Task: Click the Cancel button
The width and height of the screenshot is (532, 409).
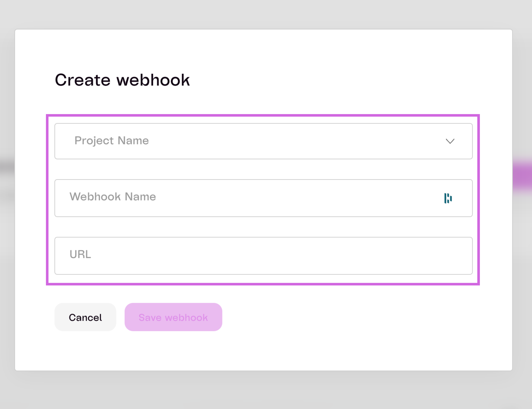Action: click(x=85, y=317)
